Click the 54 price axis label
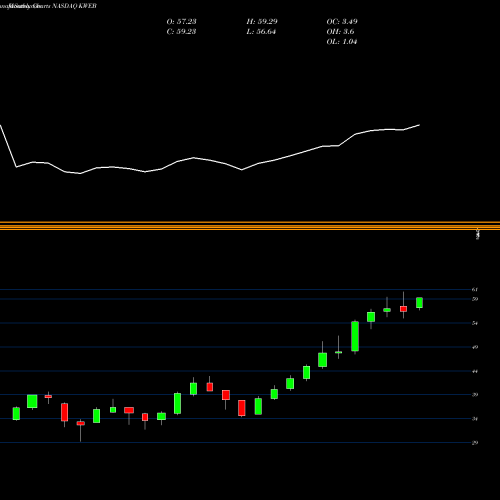 [475, 323]
